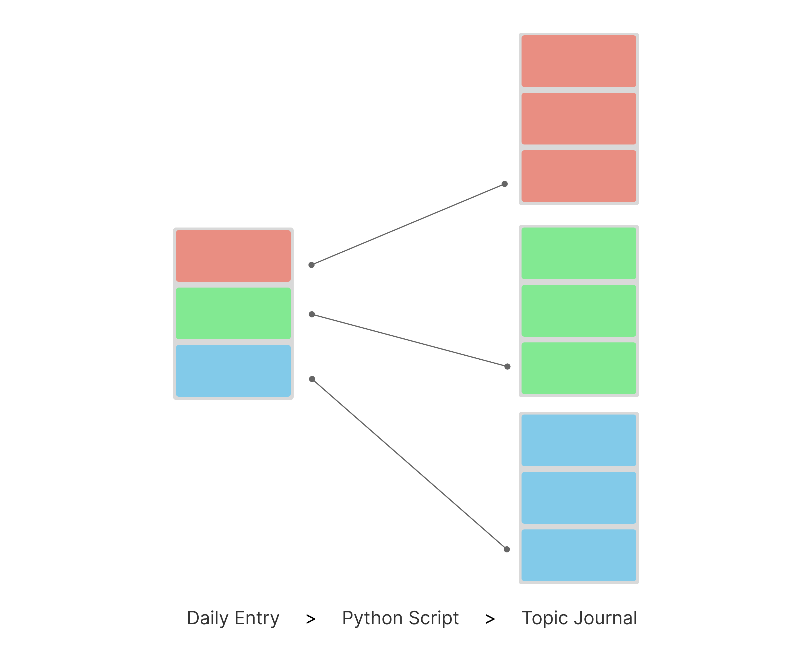Screen dimensions: 812x661
Task: Toggle the green entry connector node
Action: [312, 314]
